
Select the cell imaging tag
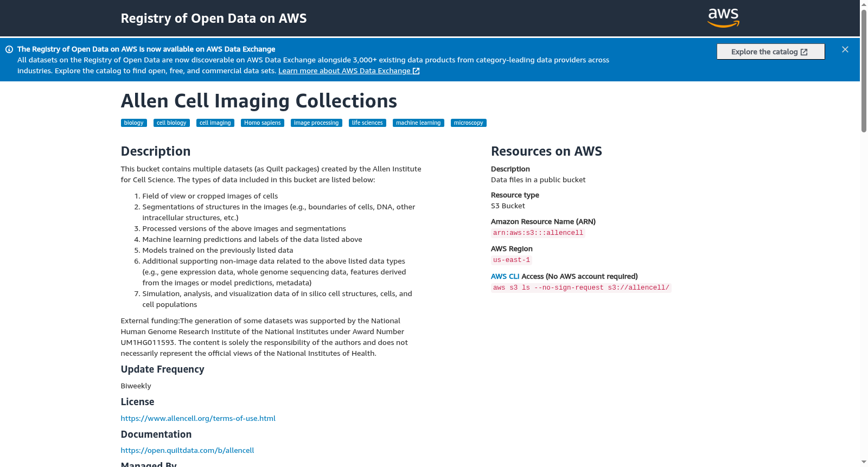(215, 123)
